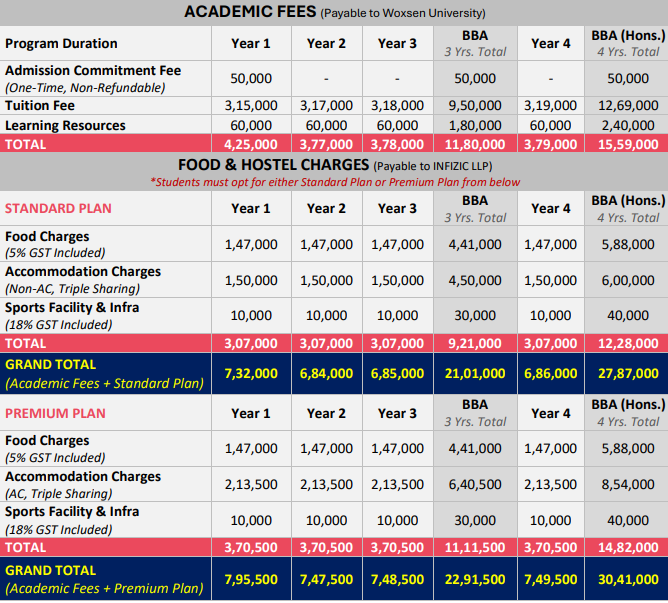Select Premium Plan grand total 30,41,000
Image resolution: width=668 pixels, height=603 pixels.
(x=627, y=578)
